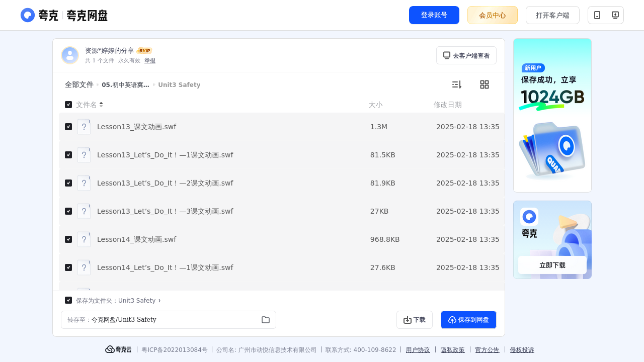This screenshot has height=362, width=644.
Task: Click file icon of Lesson14 Let's Do It —1
Action: click(84, 267)
